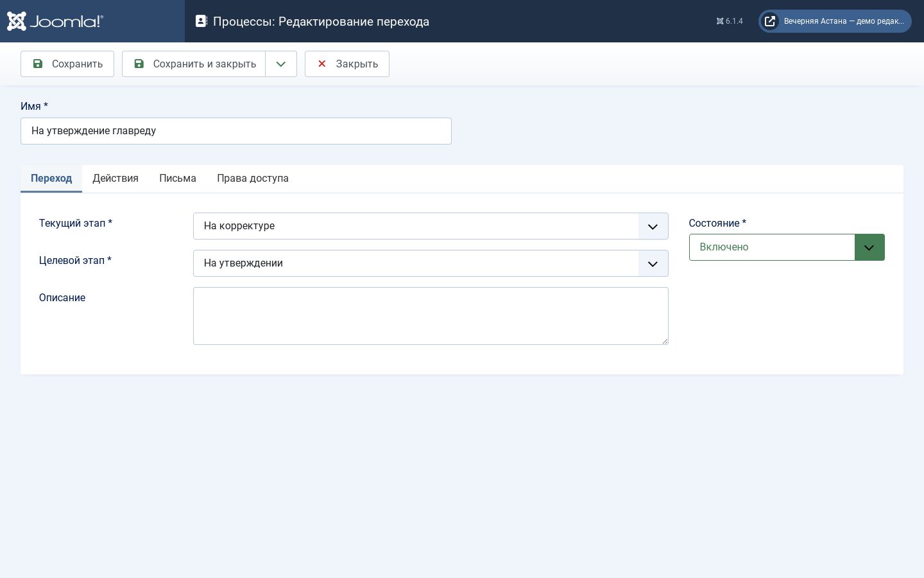Open the Текущий этап dropdown

pos(431,226)
